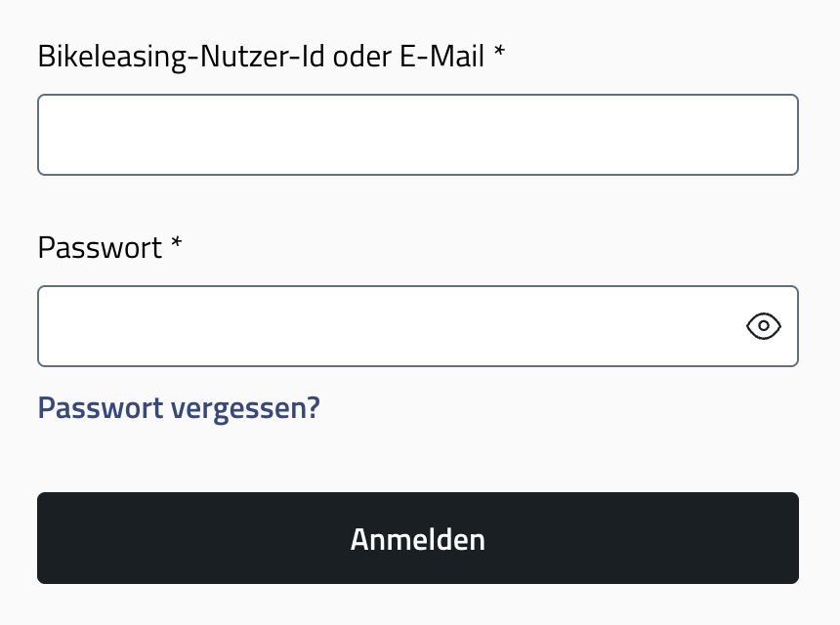Focus the Passwort input field

[x=418, y=326]
